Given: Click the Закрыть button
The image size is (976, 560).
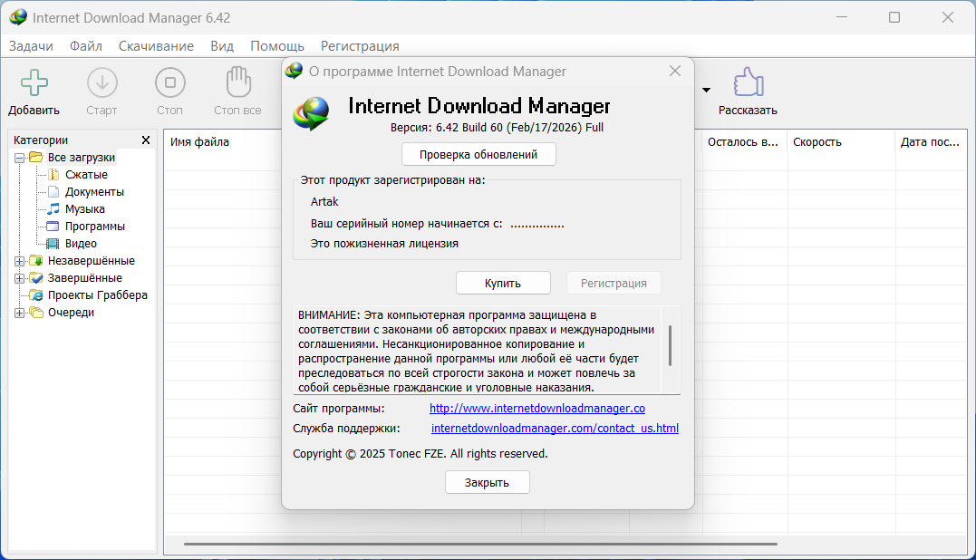Looking at the screenshot, I should pos(488,482).
